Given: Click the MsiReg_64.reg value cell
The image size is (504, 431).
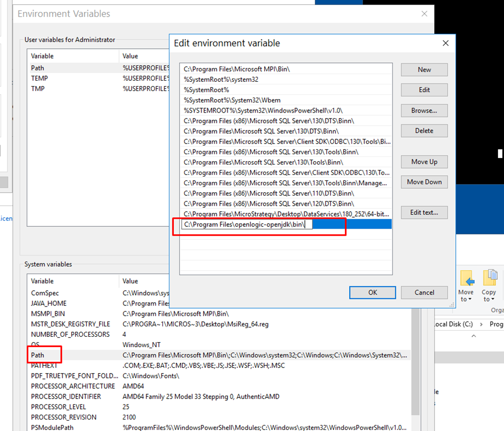Looking at the screenshot, I should pos(195,324).
